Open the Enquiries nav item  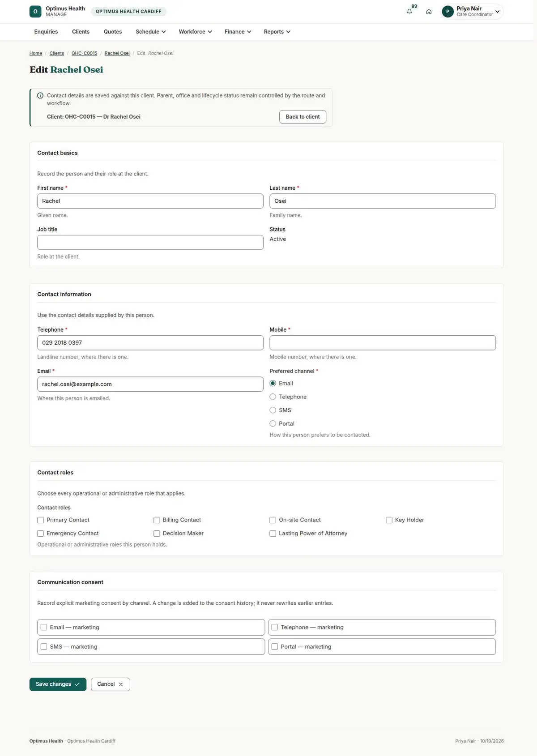(x=46, y=32)
